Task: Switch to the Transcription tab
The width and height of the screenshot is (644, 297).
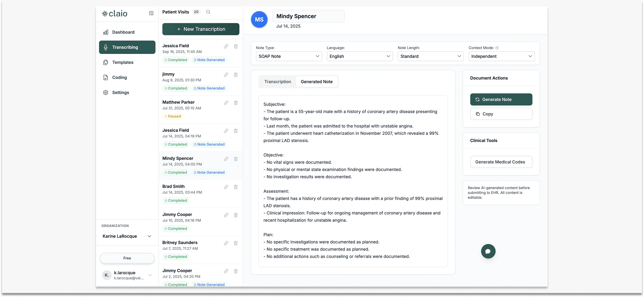Action: tap(277, 82)
